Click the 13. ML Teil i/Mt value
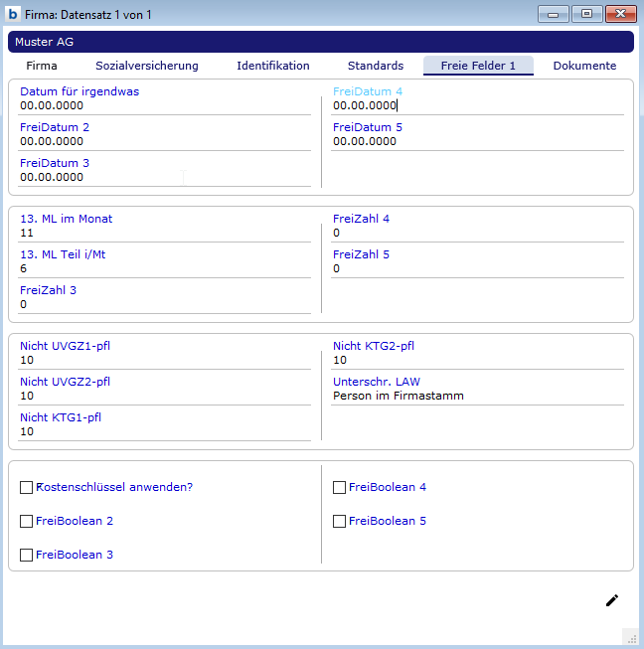Image resolution: width=644 pixels, height=649 pixels. tap(164, 268)
